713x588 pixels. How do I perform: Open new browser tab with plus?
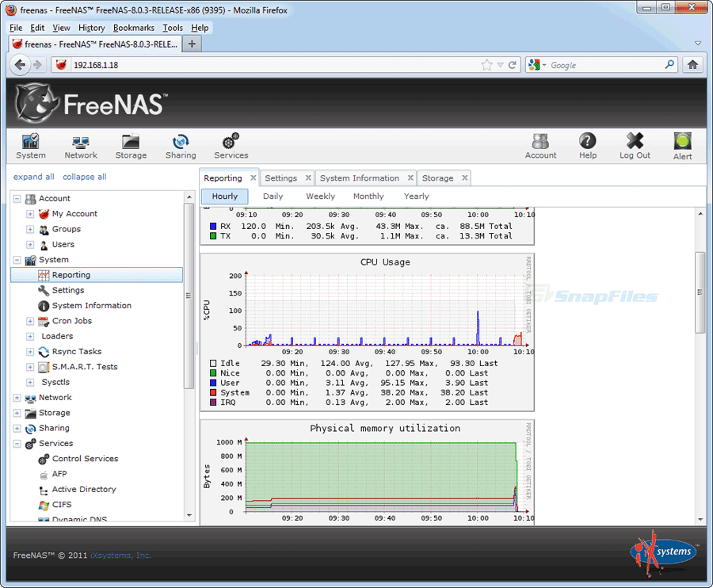tap(192, 44)
